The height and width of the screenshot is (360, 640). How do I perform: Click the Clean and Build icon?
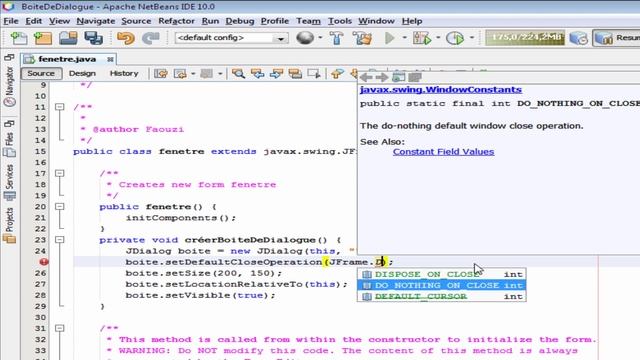tap(363, 38)
